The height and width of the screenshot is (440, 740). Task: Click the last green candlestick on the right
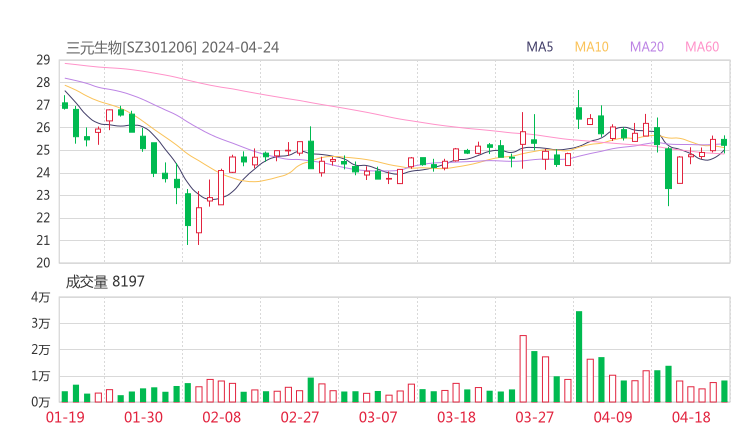(x=724, y=142)
